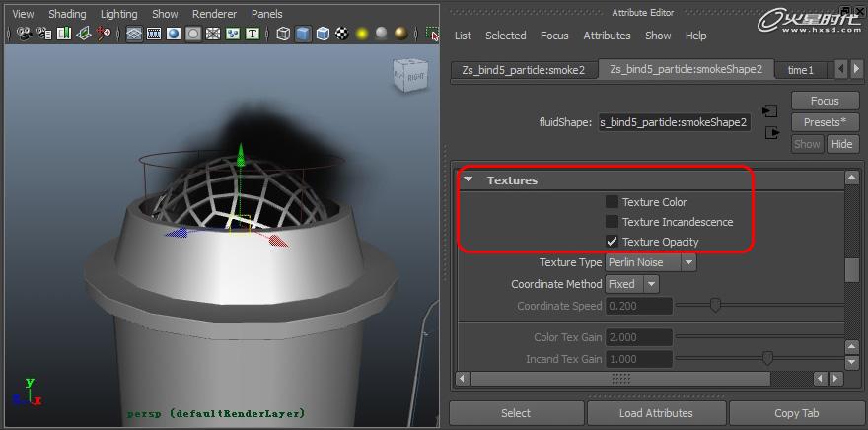Open the Texture Type Perlin Noise dropdown
Viewport: 868px width, 430px height.
click(x=651, y=262)
